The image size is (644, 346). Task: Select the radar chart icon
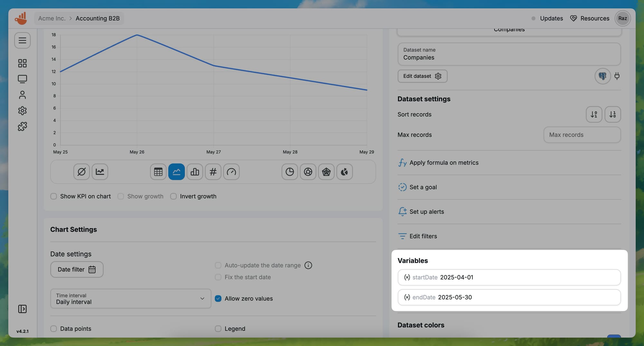coord(326,172)
